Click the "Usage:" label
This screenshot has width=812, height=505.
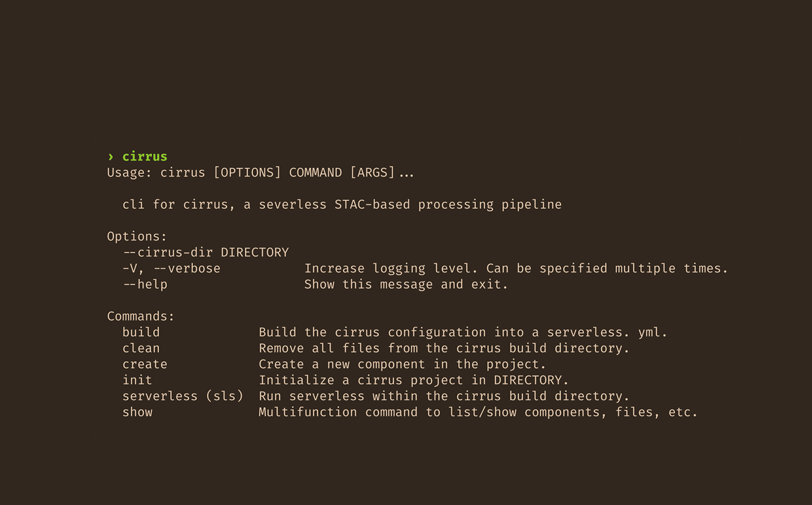129,173
